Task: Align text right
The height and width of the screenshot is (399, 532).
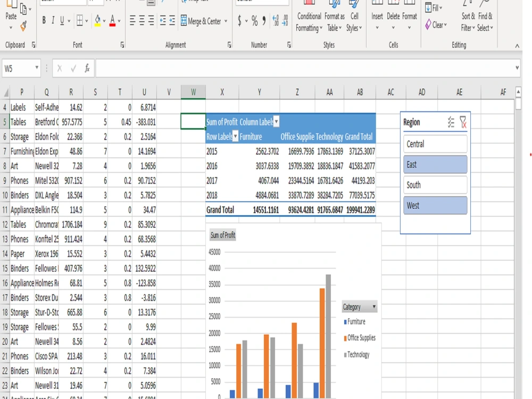Action: click(x=151, y=21)
